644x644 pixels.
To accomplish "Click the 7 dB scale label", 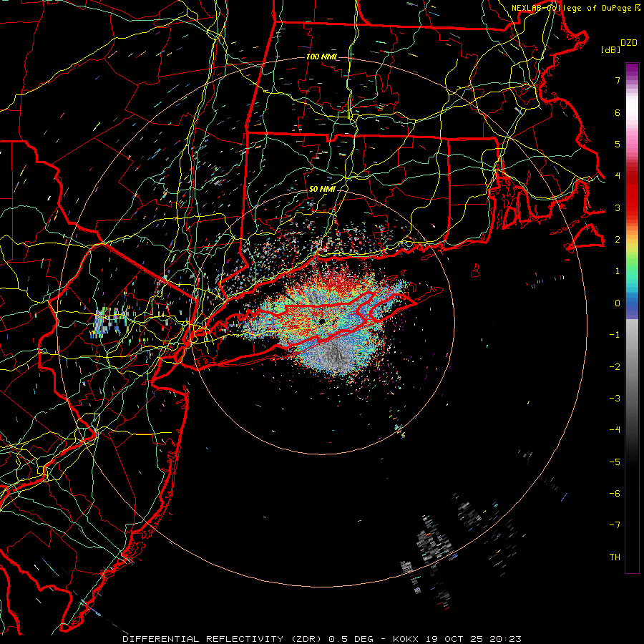I will click(x=618, y=80).
